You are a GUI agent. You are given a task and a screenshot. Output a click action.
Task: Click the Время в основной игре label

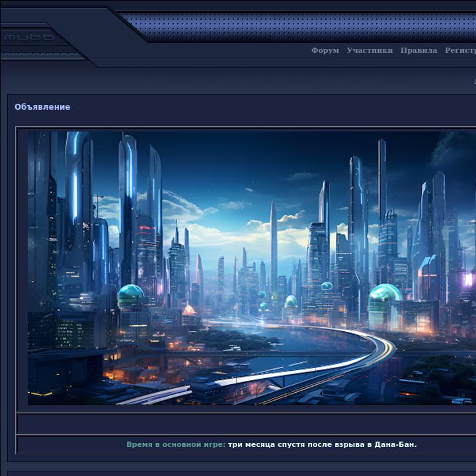pyautogui.click(x=175, y=444)
